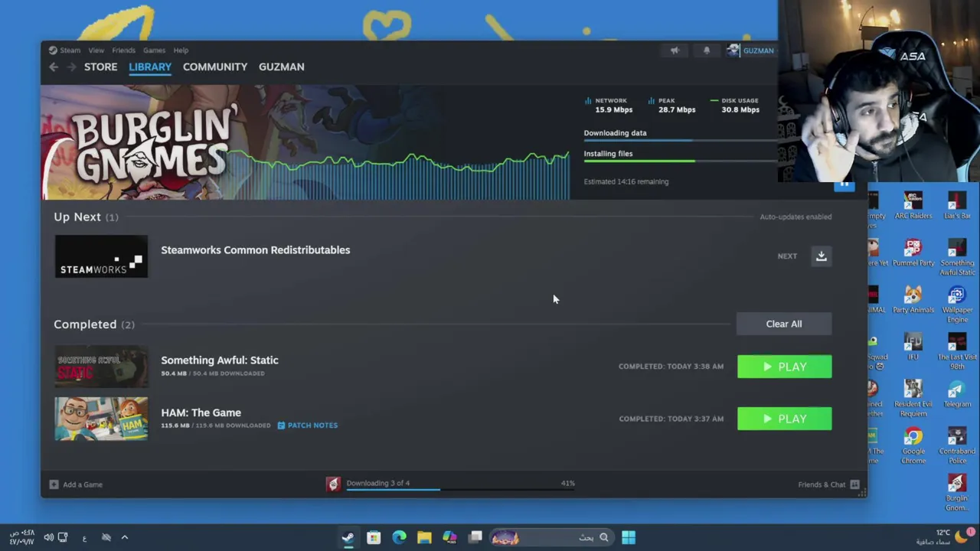
Task: Click Friends & Chat label
Action: point(822,484)
